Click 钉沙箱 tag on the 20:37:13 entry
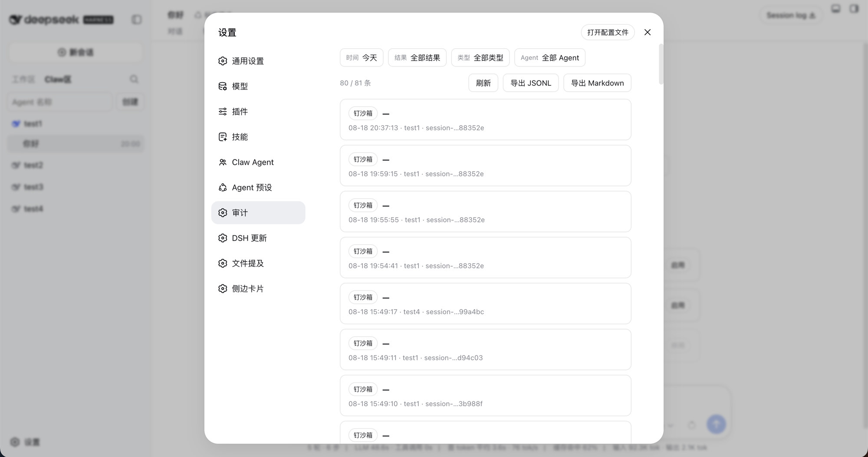Image resolution: width=868 pixels, height=457 pixels. [x=363, y=113]
